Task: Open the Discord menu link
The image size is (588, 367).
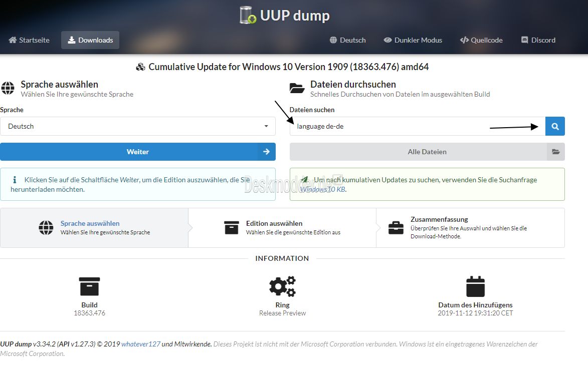Action: point(538,40)
